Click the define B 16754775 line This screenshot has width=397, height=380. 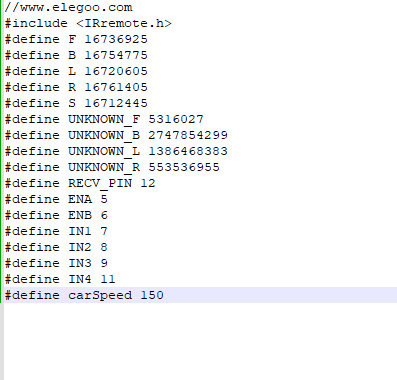coord(76,55)
